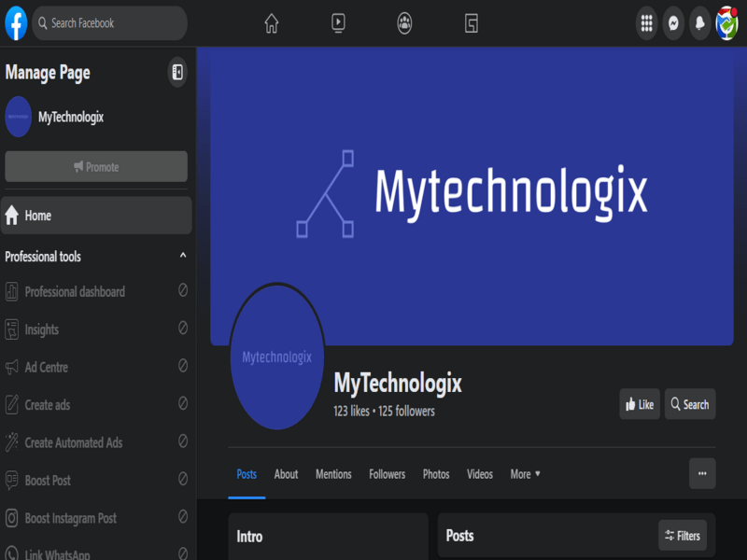
Task: Open the three-dots page options menu
Action: 702,473
